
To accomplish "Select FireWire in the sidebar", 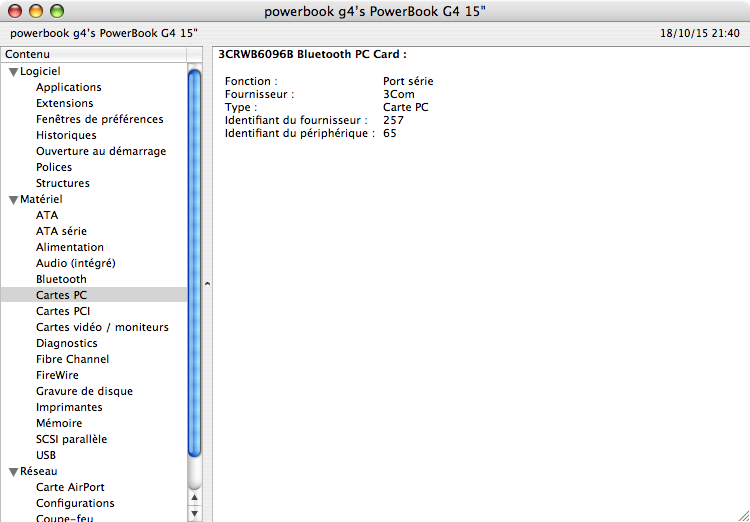I will tap(57, 375).
